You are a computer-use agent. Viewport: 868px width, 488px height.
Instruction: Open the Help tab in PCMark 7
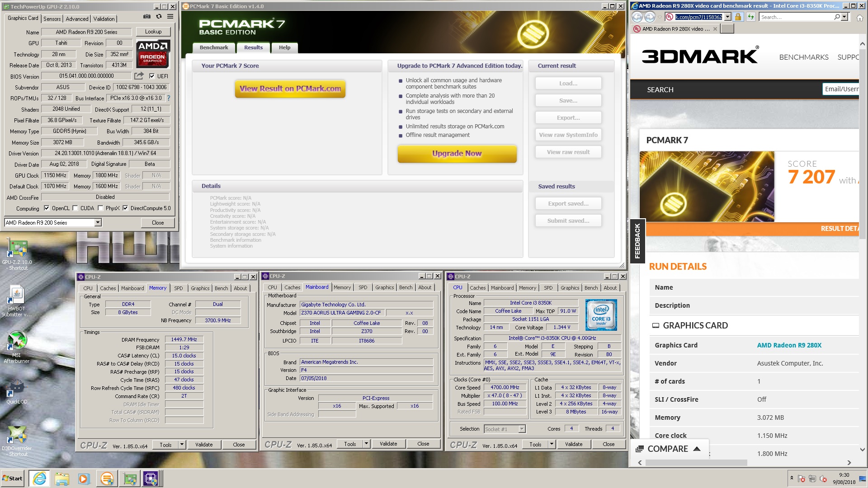pyautogui.click(x=284, y=47)
